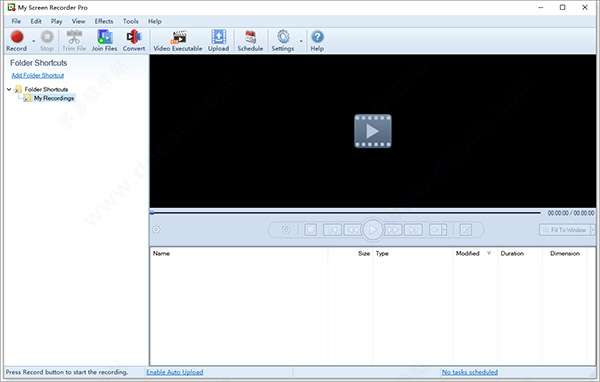Click the large play icon in video preview

[373, 131]
